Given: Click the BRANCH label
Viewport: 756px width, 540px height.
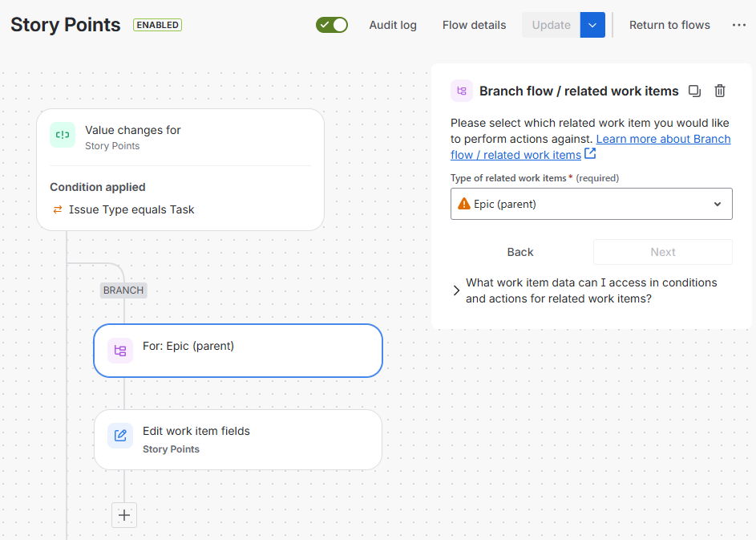Looking at the screenshot, I should [x=123, y=290].
